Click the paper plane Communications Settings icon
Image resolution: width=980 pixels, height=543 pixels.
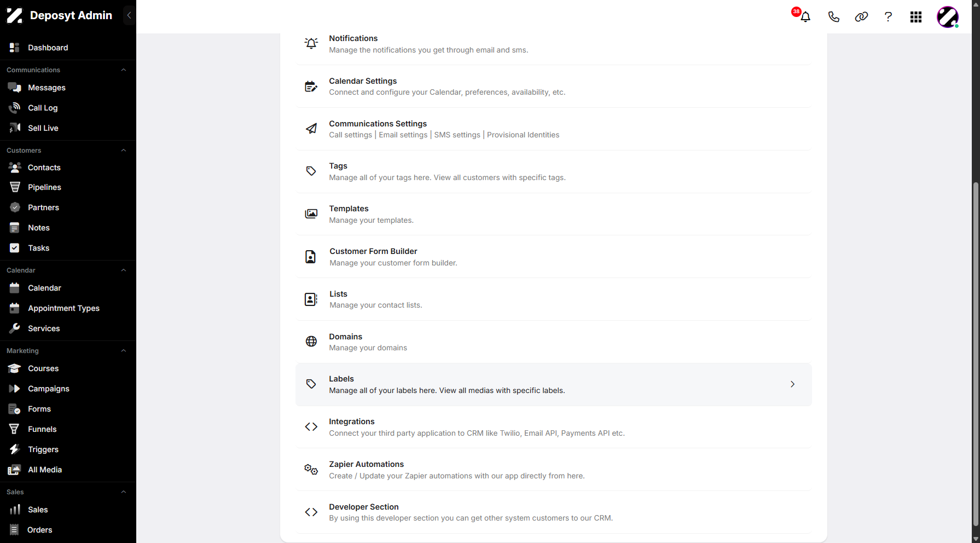(311, 129)
